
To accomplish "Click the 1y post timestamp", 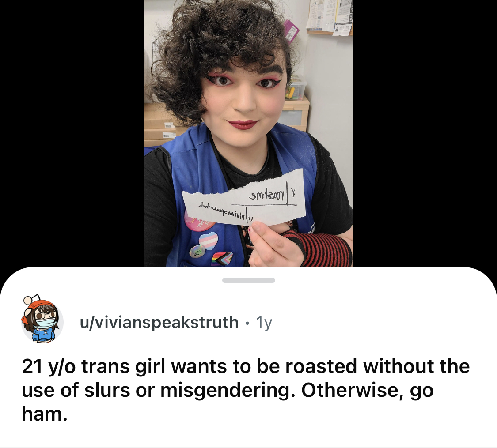I will point(264,322).
